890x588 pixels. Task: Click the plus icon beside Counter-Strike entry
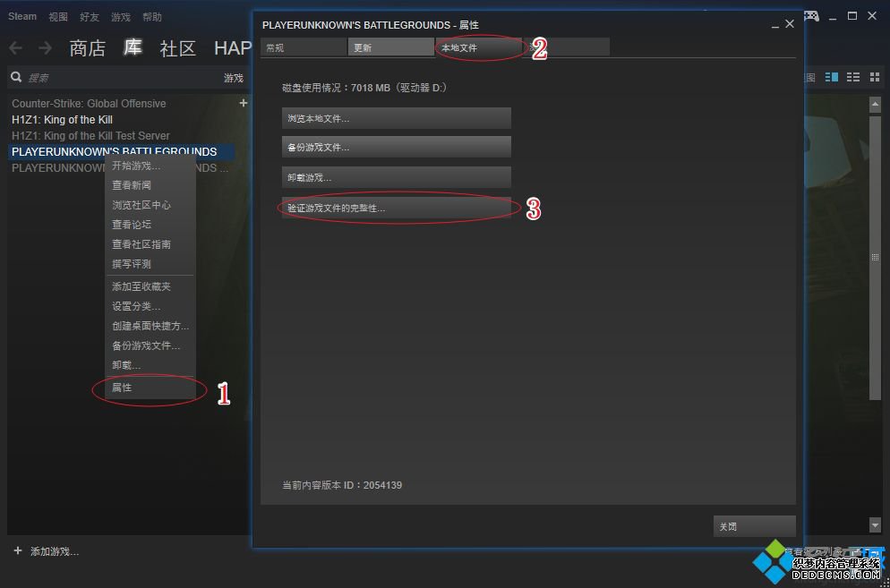point(244,103)
